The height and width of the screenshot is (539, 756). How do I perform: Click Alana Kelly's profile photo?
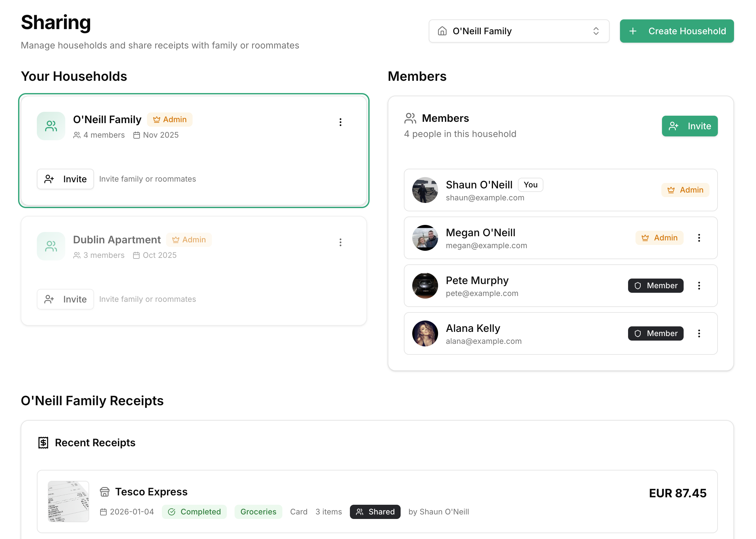coord(425,333)
